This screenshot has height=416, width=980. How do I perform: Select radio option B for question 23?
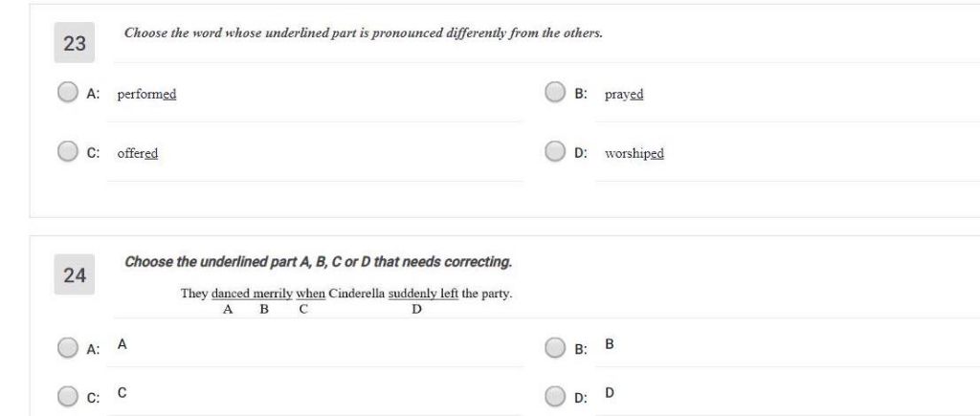click(x=555, y=93)
